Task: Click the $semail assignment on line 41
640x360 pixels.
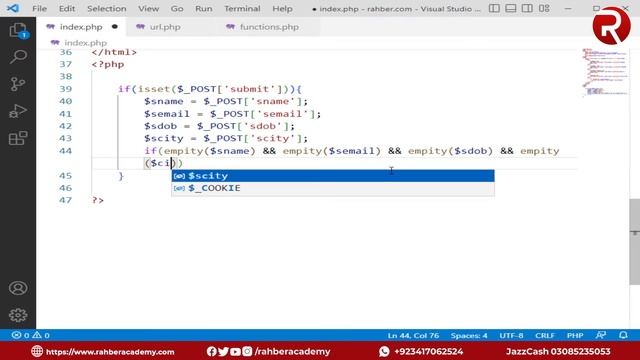Action: [232, 114]
